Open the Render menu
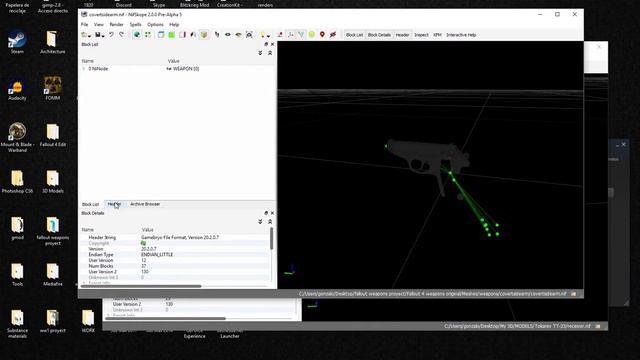The height and width of the screenshot is (360, 640). [116, 24]
